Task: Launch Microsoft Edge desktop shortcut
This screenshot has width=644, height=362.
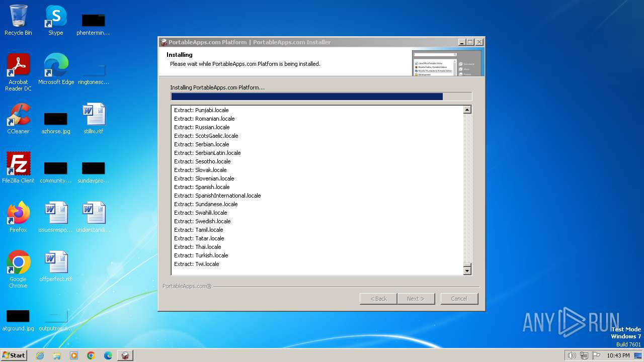Action: tap(56, 69)
